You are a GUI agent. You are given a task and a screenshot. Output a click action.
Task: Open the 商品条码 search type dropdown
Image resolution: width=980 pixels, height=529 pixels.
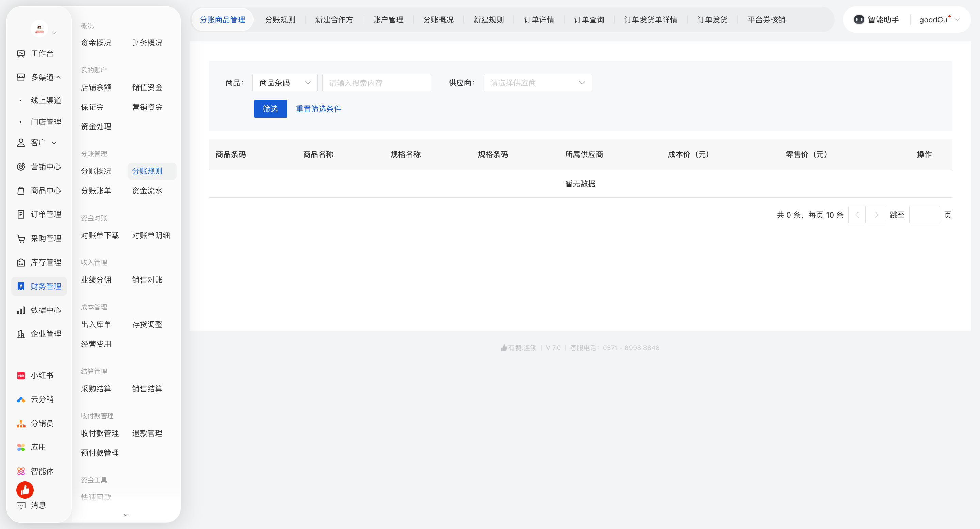tap(285, 83)
